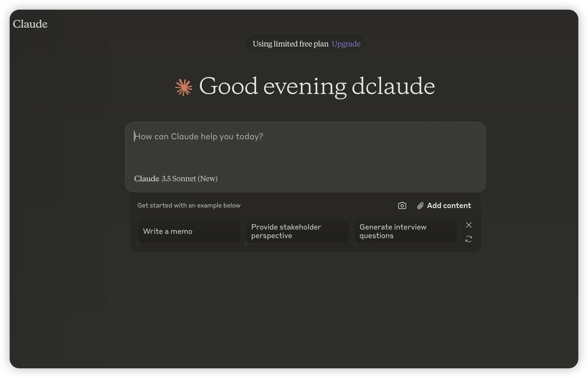Image resolution: width=588 pixels, height=378 pixels.
Task: Open the Upgrade plan link
Action: point(346,44)
